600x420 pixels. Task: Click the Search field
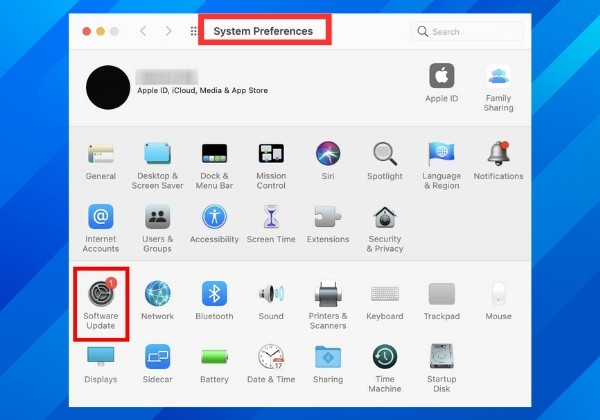point(467,31)
